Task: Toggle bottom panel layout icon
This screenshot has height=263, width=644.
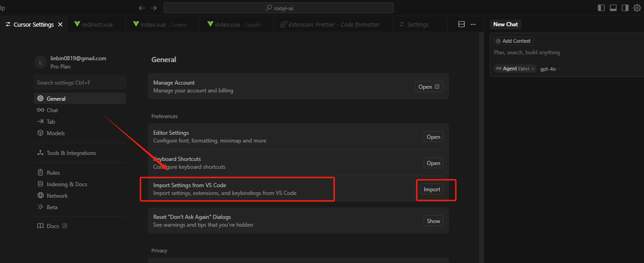Action: coord(613,8)
